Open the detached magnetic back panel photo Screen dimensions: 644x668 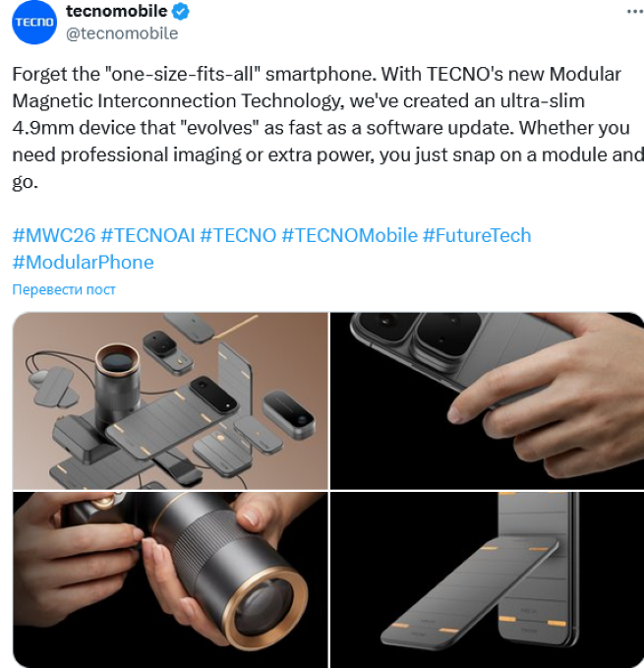tap(487, 579)
